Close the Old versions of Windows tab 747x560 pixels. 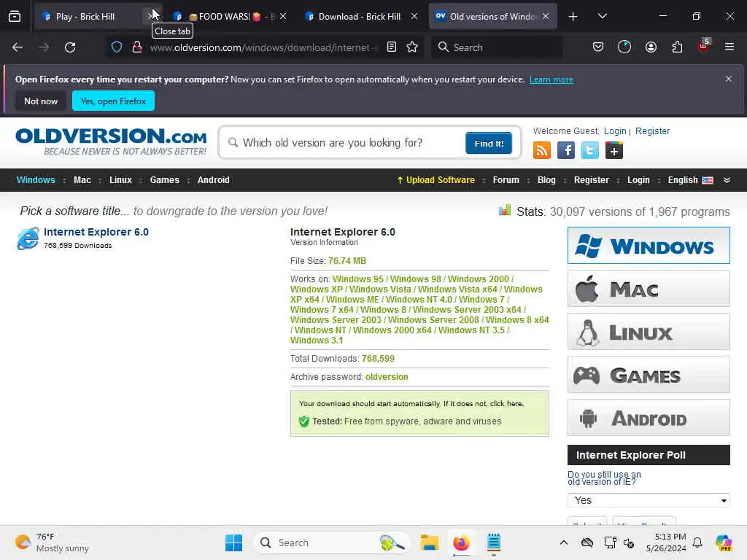point(546,16)
